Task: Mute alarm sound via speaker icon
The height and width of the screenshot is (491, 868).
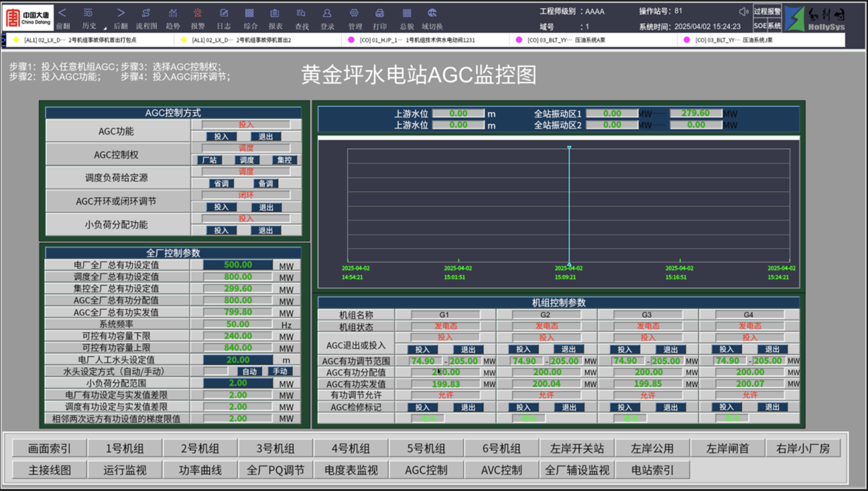Action: point(743,12)
